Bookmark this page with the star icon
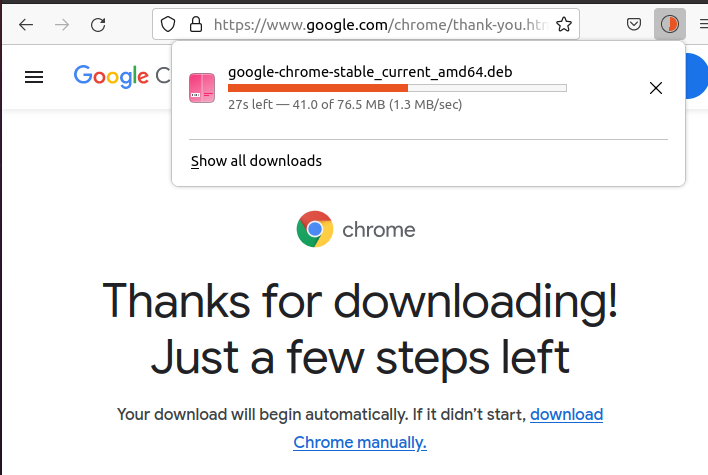Image resolution: width=708 pixels, height=475 pixels. (564, 24)
